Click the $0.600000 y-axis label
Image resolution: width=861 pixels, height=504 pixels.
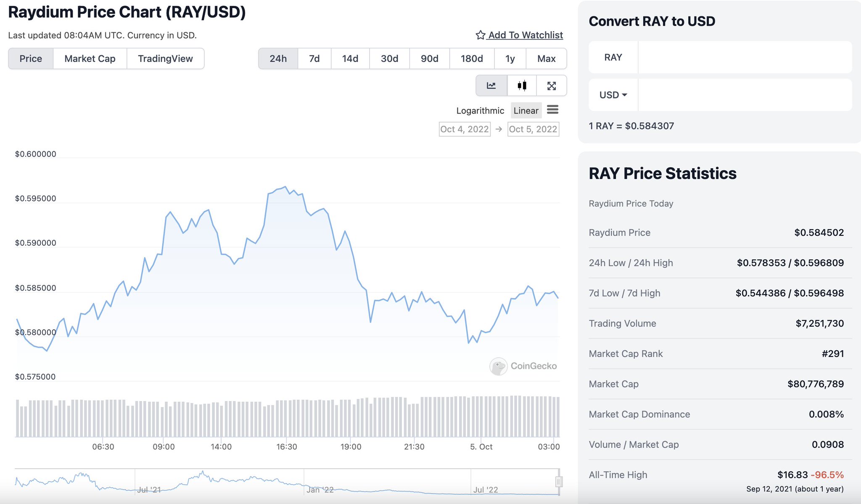click(x=36, y=154)
